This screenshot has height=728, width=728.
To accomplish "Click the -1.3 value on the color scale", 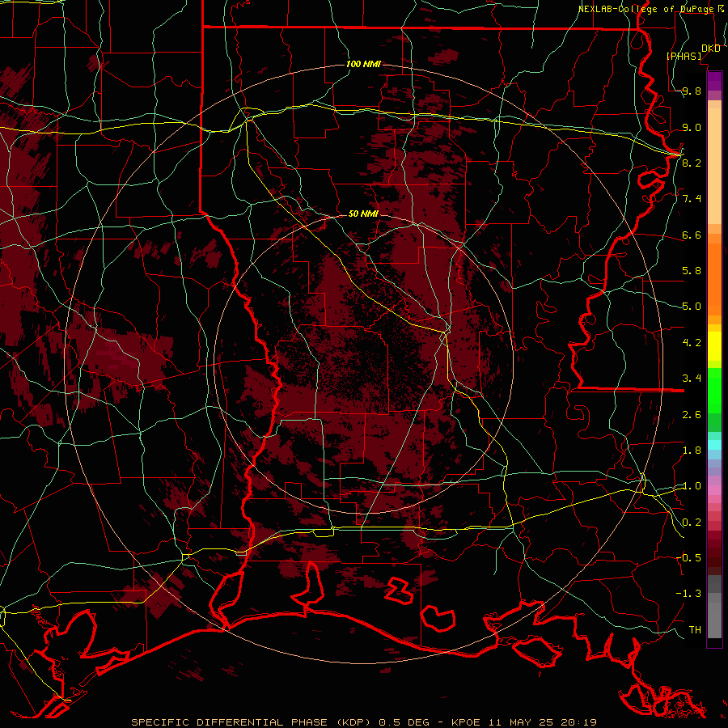I will pyautogui.click(x=688, y=594).
